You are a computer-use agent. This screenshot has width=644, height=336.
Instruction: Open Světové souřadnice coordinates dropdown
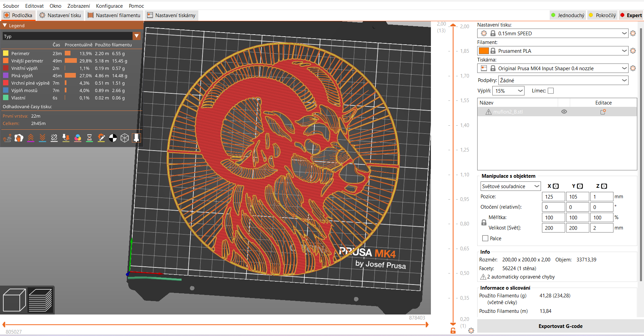coord(510,186)
